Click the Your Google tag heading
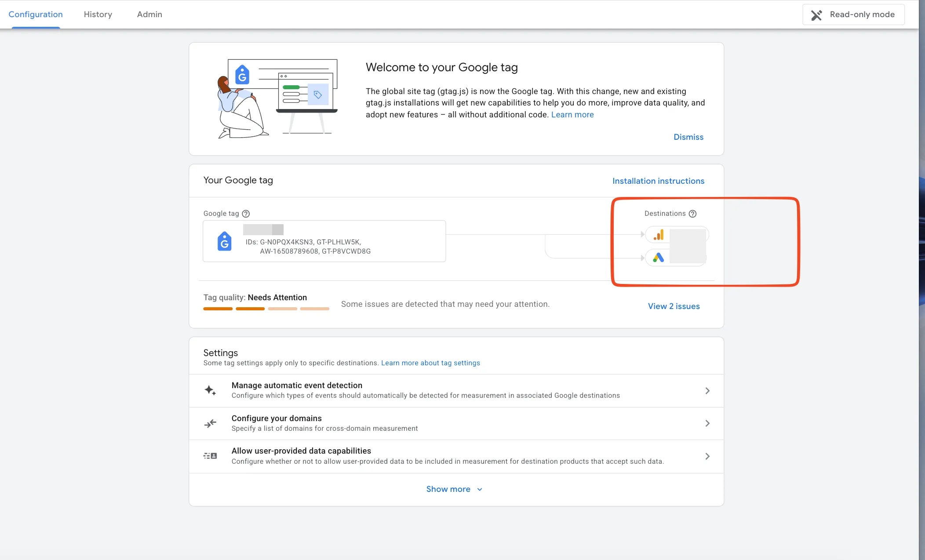Viewport: 925px width, 560px height. pos(238,180)
